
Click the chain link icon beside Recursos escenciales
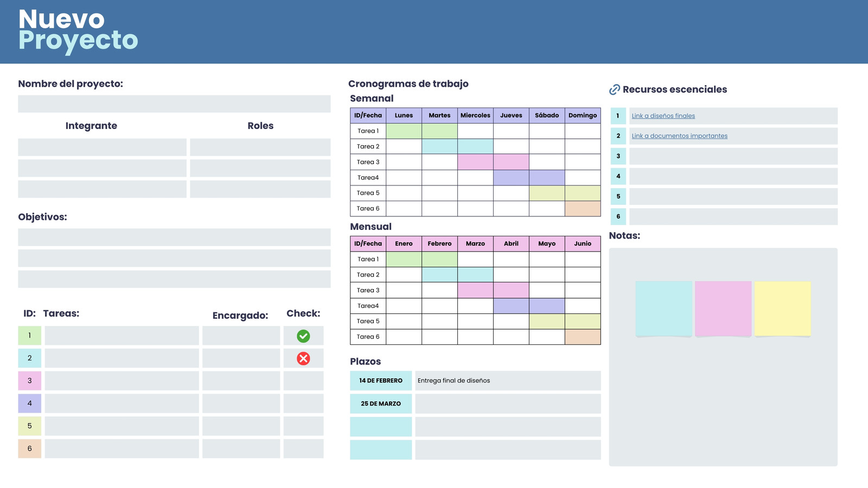615,89
